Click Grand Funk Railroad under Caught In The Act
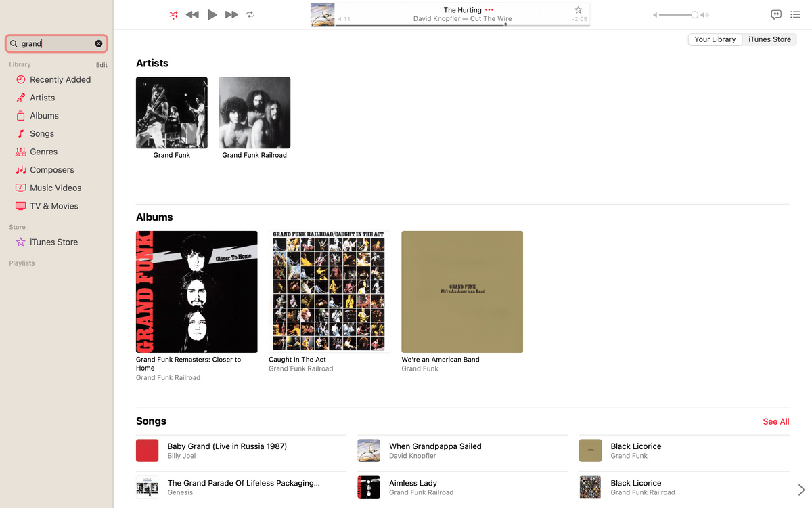The image size is (812, 508). pyautogui.click(x=300, y=369)
